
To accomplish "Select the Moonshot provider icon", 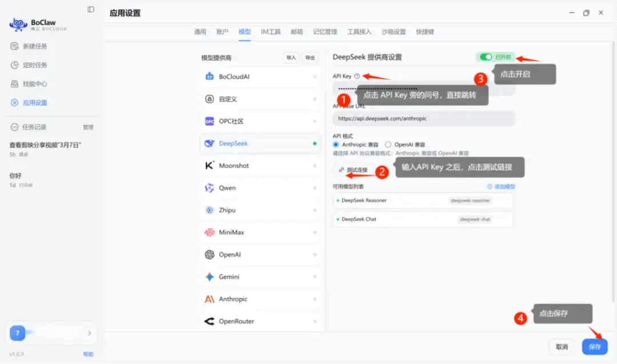I will [x=209, y=165].
